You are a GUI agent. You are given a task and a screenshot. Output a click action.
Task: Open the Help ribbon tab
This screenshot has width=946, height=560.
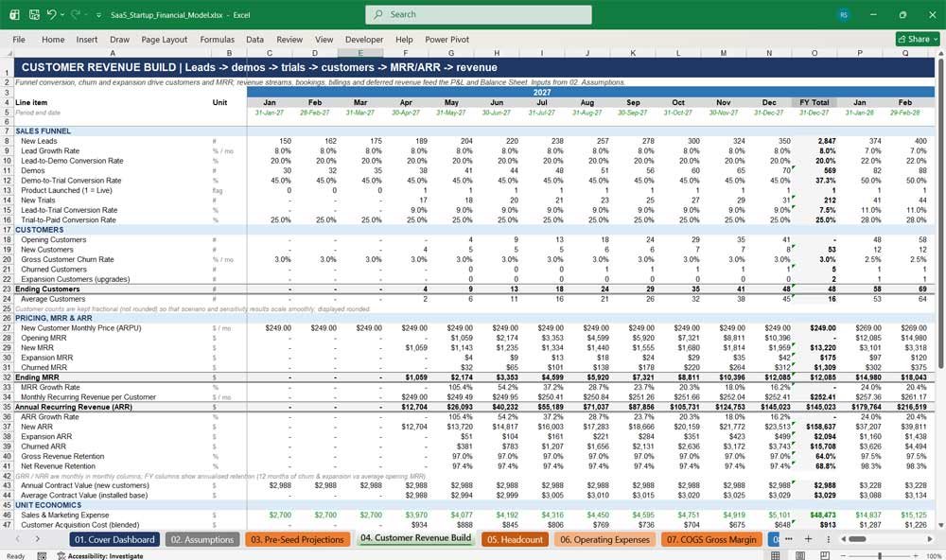404,39
